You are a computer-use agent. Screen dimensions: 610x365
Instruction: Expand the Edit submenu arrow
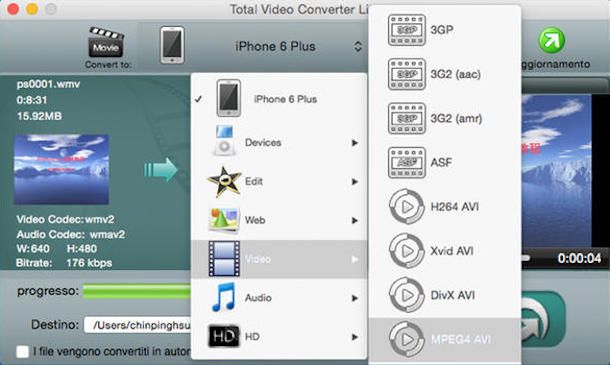pos(354,182)
